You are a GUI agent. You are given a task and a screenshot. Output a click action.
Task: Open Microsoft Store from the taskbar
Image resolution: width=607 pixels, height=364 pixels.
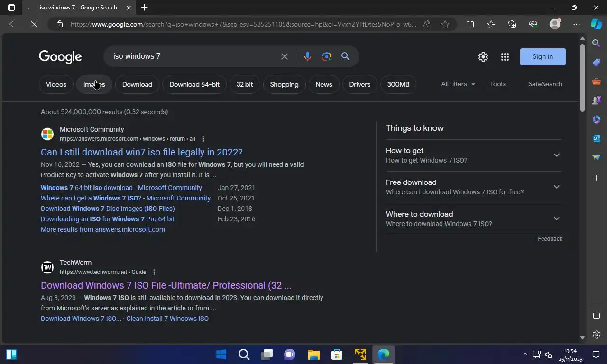pyautogui.click(x=337, y=355)
